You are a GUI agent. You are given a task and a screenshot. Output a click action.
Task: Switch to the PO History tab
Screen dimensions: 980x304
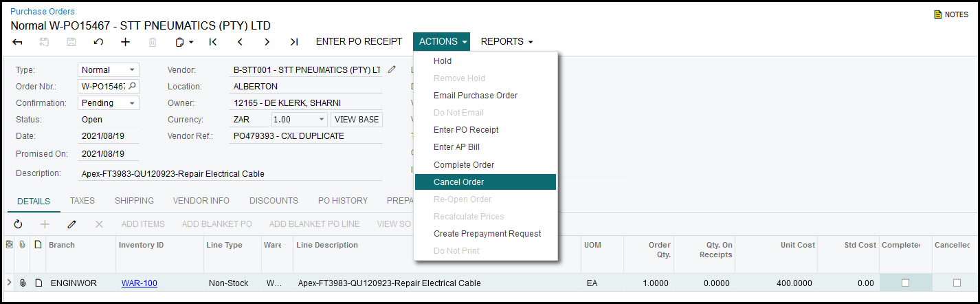point(342,201)
